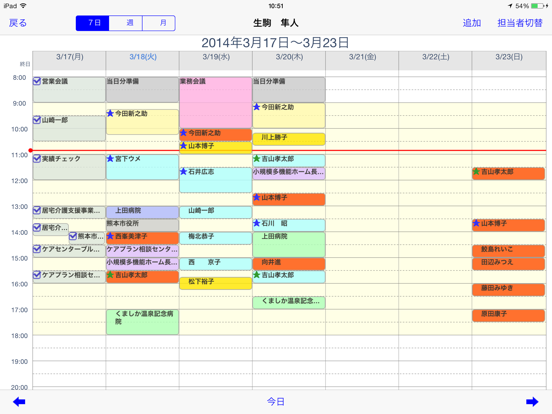Open 3/20 小規模多機能ホーム長 event
Screen dimensions: 552x414
tap(289, 173)
